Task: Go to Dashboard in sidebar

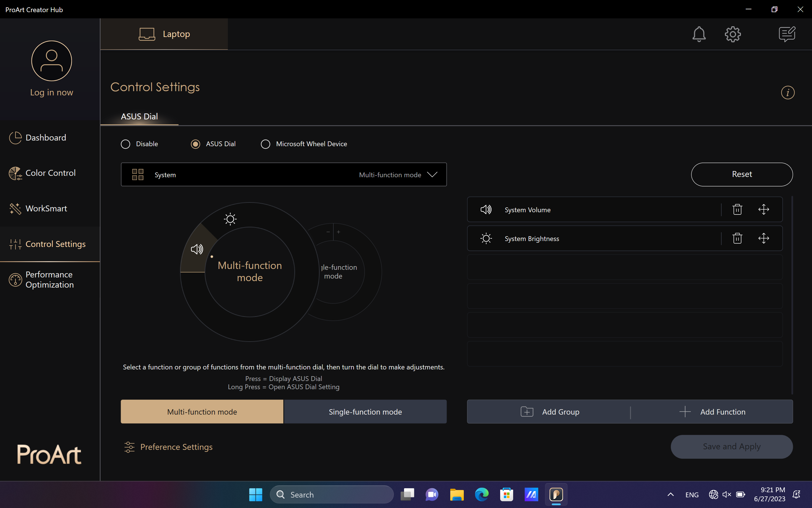Action: tap(50, 138)
